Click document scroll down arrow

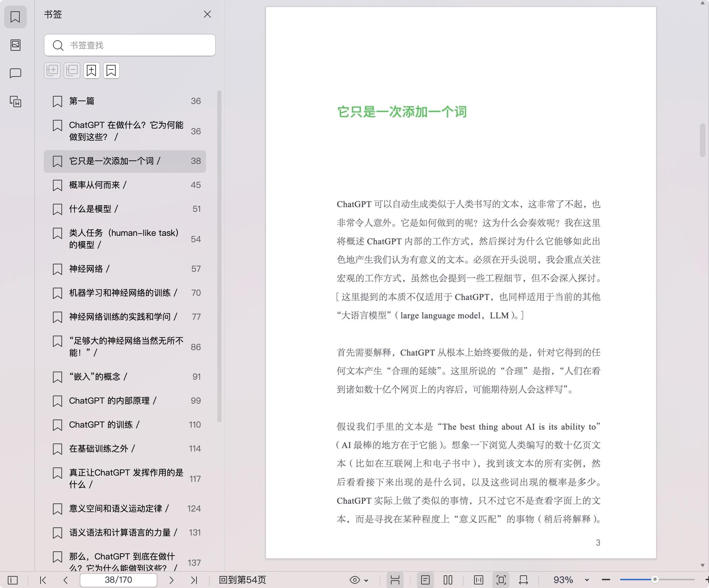tap(702, 565)
